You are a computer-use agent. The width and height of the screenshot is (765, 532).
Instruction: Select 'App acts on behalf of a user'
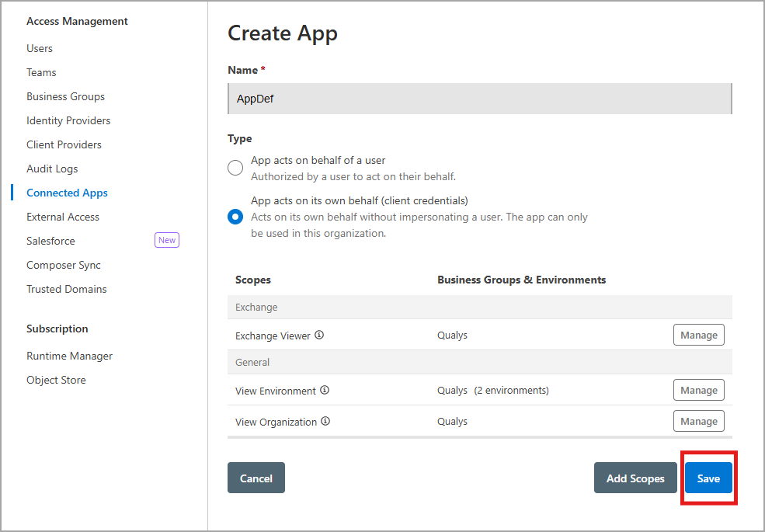coord(235,168)
